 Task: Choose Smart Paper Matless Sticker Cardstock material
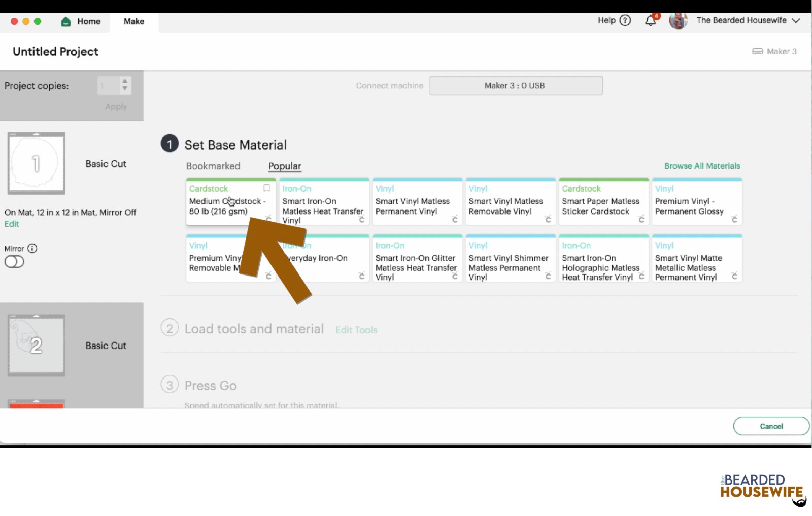pos(604,202)
